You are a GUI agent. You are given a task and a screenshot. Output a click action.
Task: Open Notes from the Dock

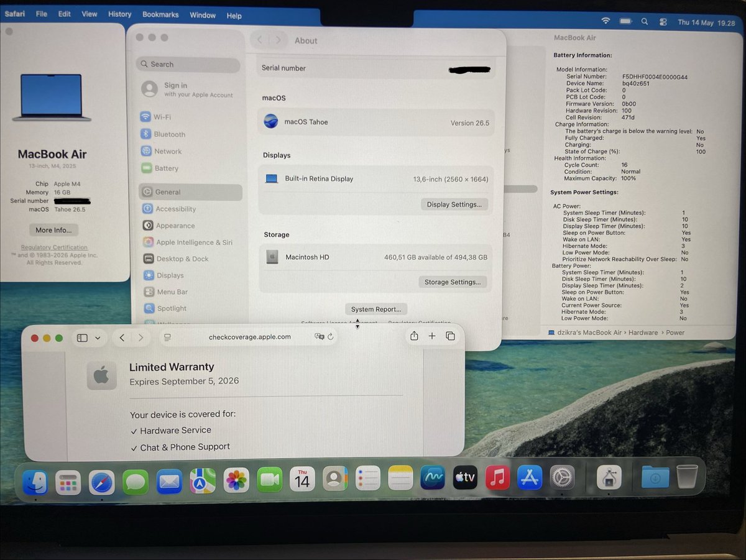(401, 477)
